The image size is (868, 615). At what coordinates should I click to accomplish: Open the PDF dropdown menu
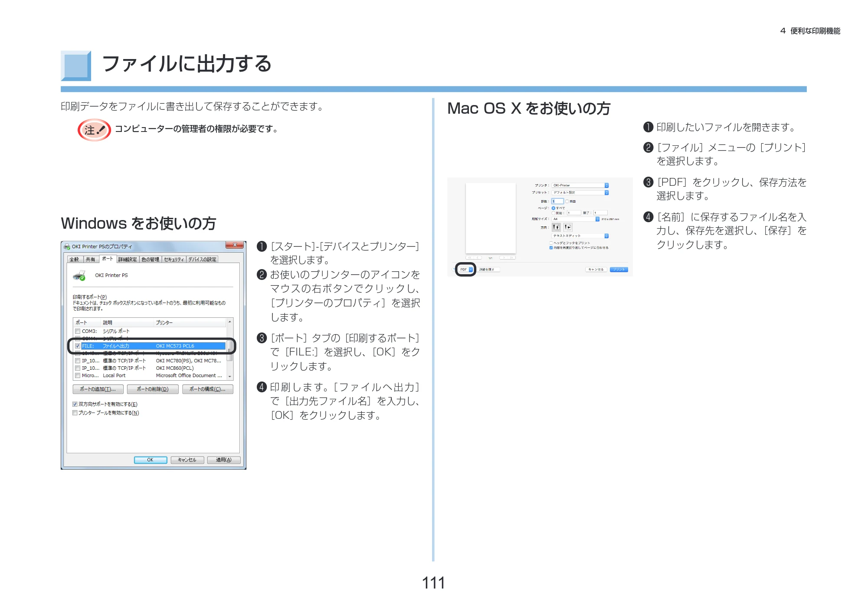(466, 270)
